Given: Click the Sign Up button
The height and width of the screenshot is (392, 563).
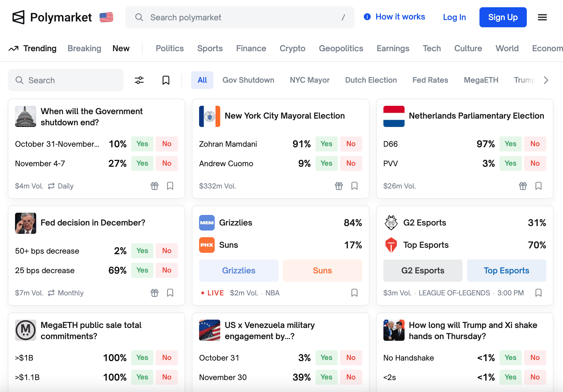Looking at the screenshot, I should click(503, 17).
